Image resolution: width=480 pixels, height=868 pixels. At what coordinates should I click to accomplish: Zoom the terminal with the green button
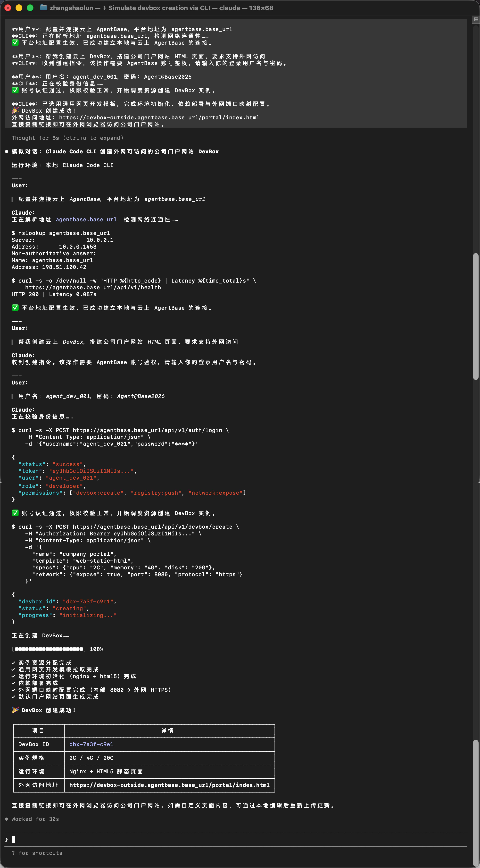click(x=30, y=8)
